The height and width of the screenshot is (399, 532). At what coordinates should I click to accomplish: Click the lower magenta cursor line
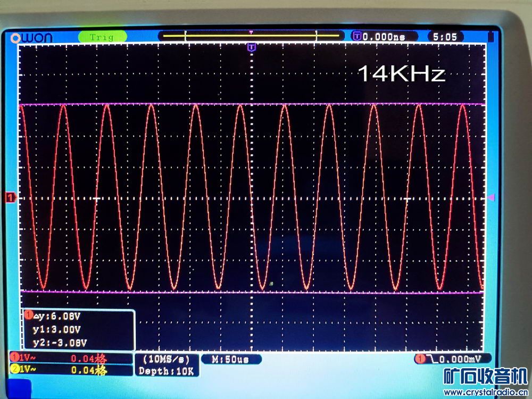(252, 292)
